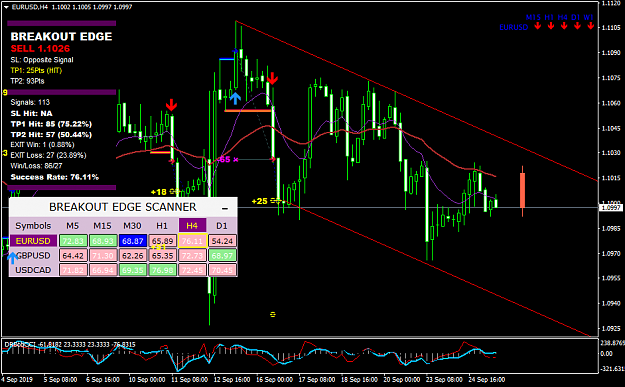Open the green USDCAD H1 cell 76.98
The height and width of the screenshot is (387, 625).
[163, 270]
